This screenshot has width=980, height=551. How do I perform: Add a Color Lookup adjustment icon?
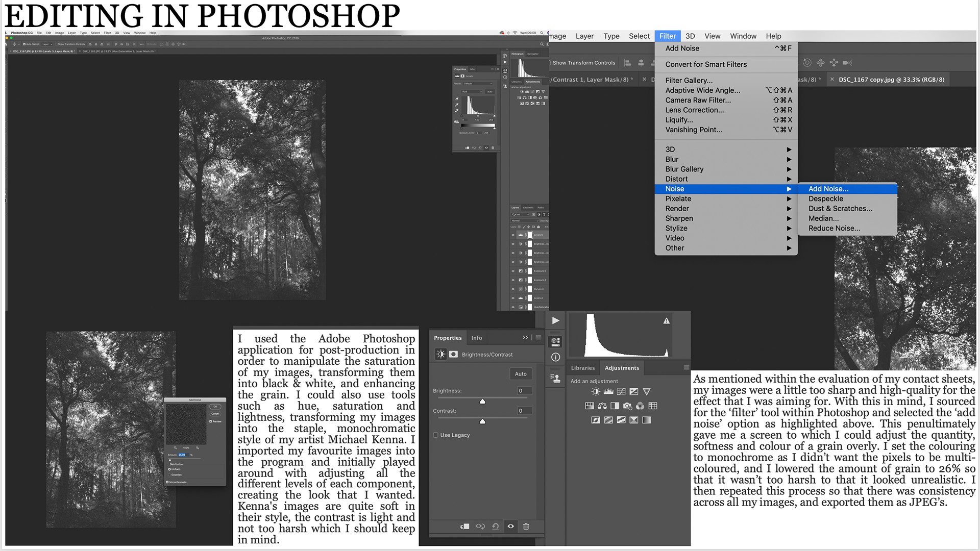[x=653, y=406]
